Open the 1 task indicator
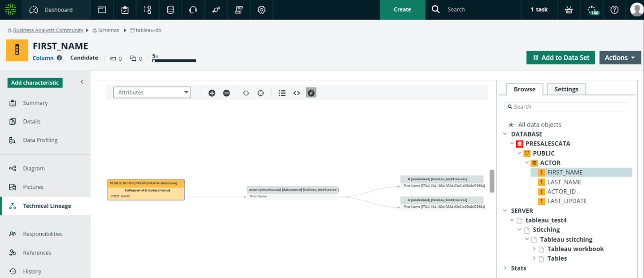Screen dimensions: 644x278 click(539, 9)
